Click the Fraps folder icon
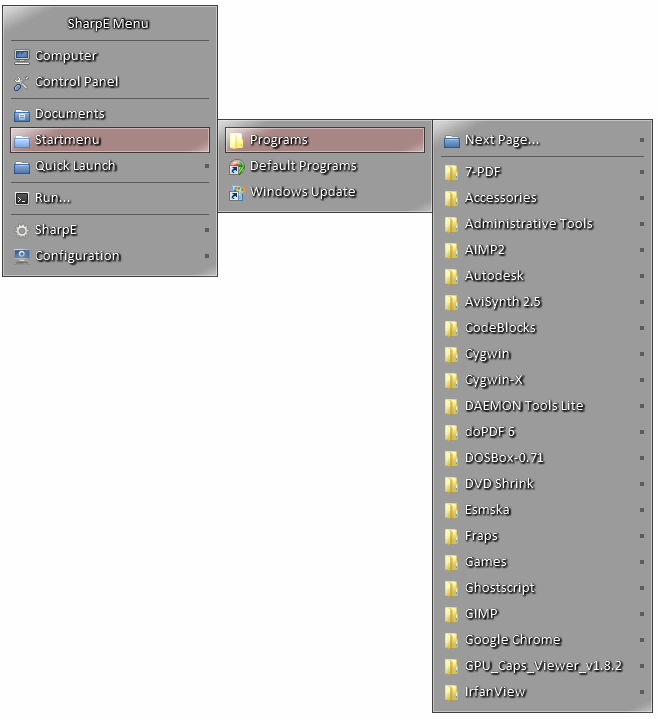Viewport: 658px width, 719px height. (x=451, y=536)
